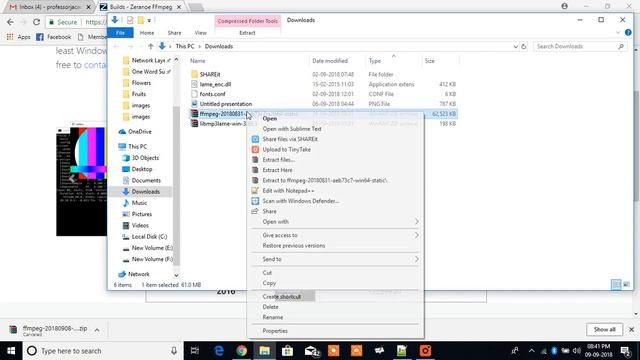Select Upload to TinyTake option
Viewport: 640px width, 360px height.
pyautogui.click(x=287, y=149)
